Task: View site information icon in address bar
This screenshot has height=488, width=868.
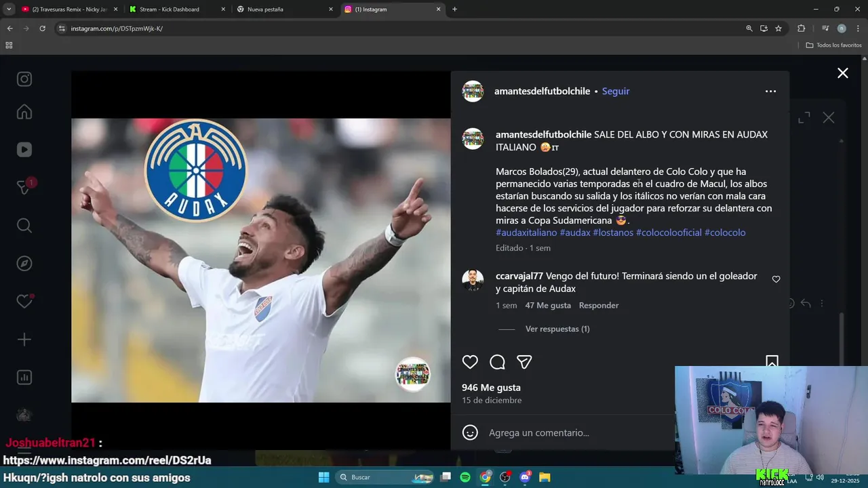Action: pyautogui.click(x=62, y=28)
